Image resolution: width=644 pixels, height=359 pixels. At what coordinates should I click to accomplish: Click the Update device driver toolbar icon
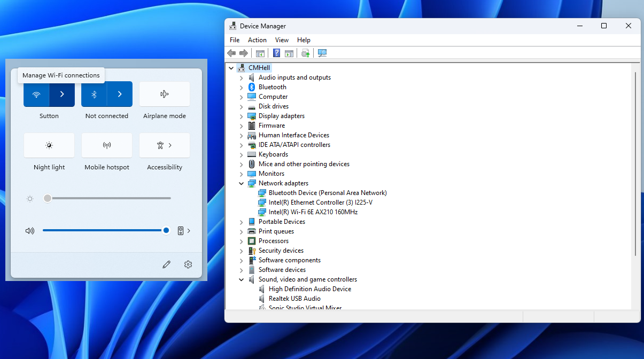pos(305,53)
